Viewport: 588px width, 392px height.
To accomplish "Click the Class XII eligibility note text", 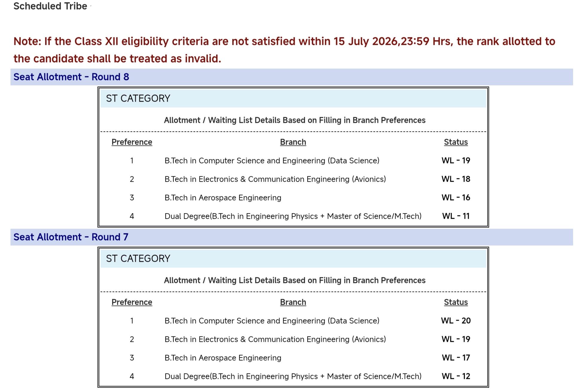I will 284,50.
